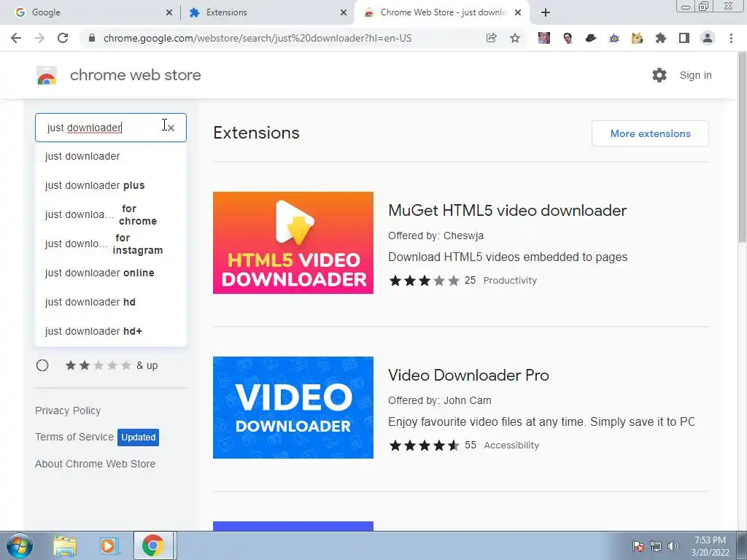Open About Chrome Web Store link
Screen dimensions: 747x560
[x=96, y=464]
